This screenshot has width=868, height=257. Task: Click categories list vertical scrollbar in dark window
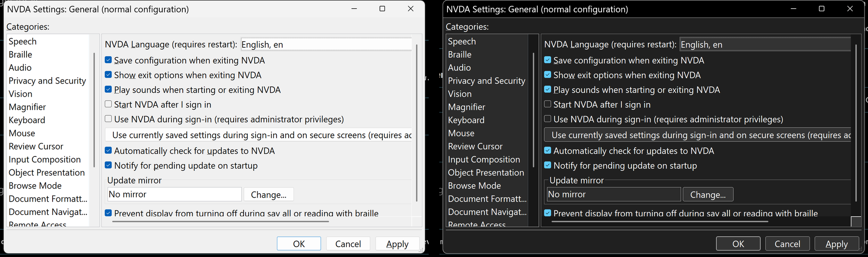point(533,110)
